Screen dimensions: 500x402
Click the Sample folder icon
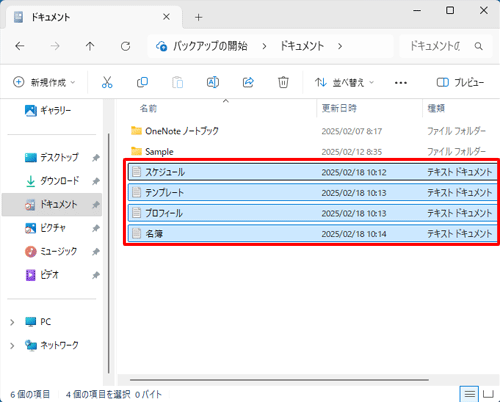click(x=136, y=151)
